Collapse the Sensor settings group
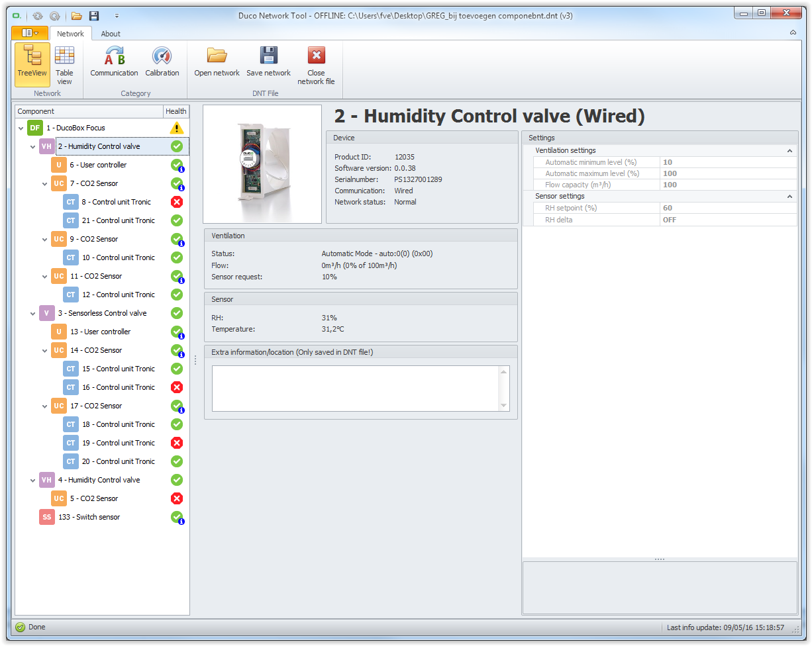Image resolution: width=812 pixels, height=646 pixels. click(x=789, y=197)
